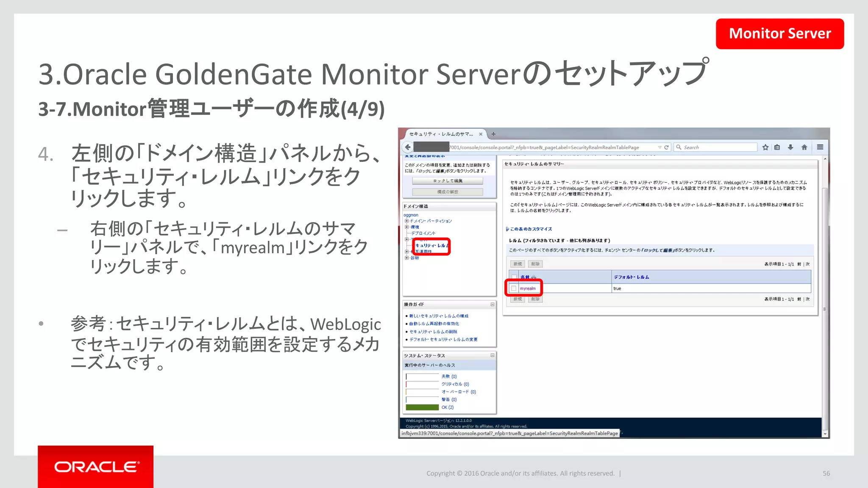The image size is (868, 488).
Task: Click the クリティカル (0) health link
Action: point(455,384)
